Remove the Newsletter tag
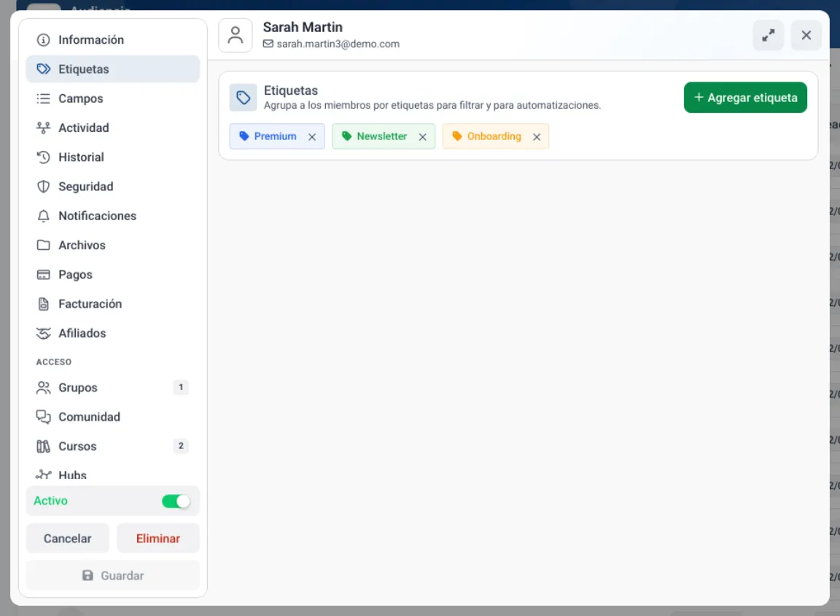 [x=423, y=137]
